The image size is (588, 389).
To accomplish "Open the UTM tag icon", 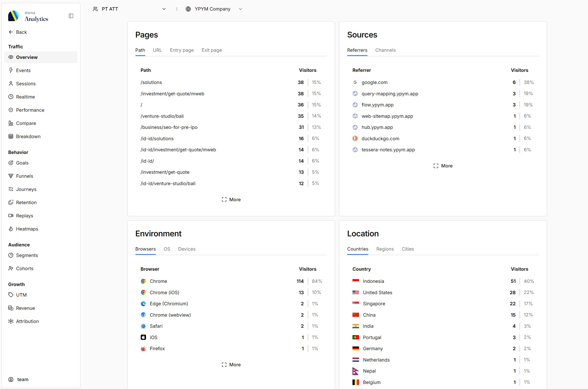I will [11, 295].
